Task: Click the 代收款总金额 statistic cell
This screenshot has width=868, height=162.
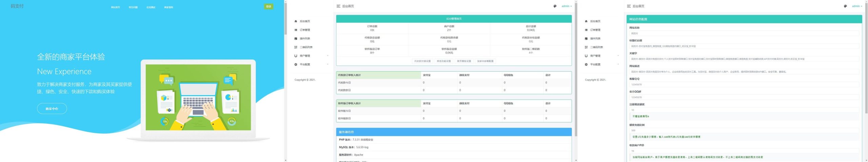Action: [372, 39]
